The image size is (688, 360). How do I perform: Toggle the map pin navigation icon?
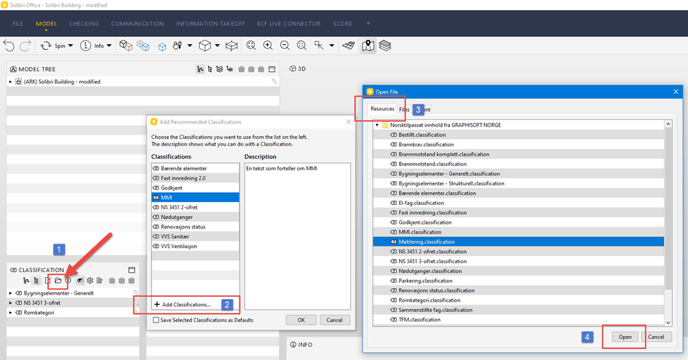coord(368,46)
